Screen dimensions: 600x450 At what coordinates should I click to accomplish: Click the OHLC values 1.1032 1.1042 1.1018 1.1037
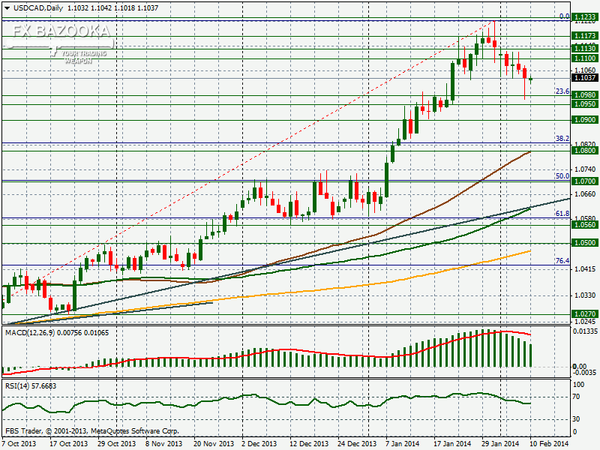point(113,8)
